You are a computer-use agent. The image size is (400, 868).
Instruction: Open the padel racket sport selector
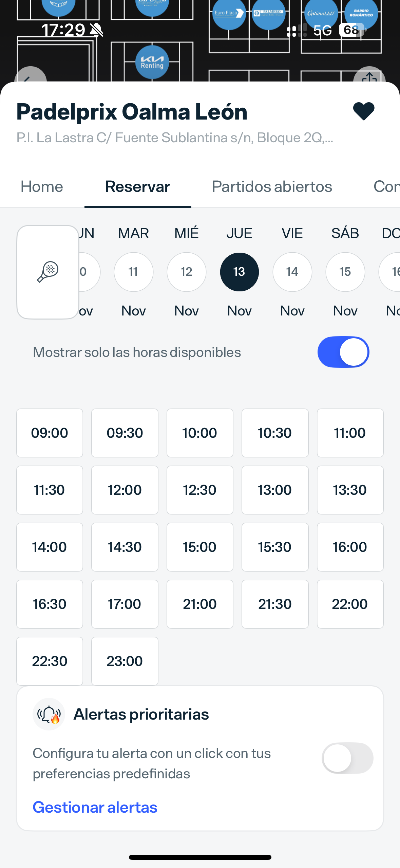pos(48,272)
